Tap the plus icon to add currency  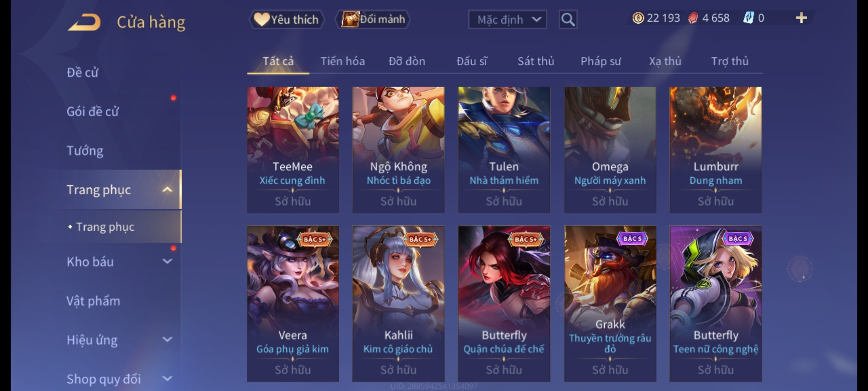(801, 18)
